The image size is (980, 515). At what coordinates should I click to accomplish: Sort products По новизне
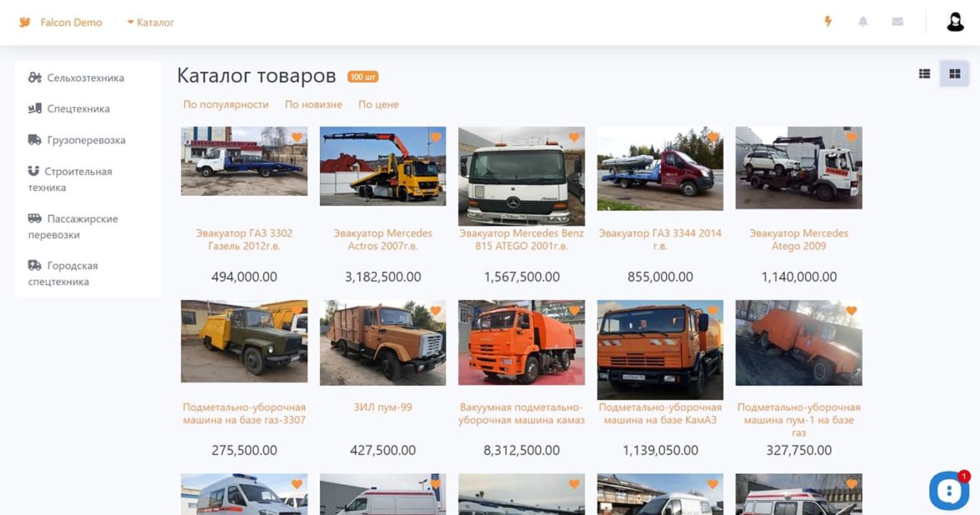tap(313, 104)
